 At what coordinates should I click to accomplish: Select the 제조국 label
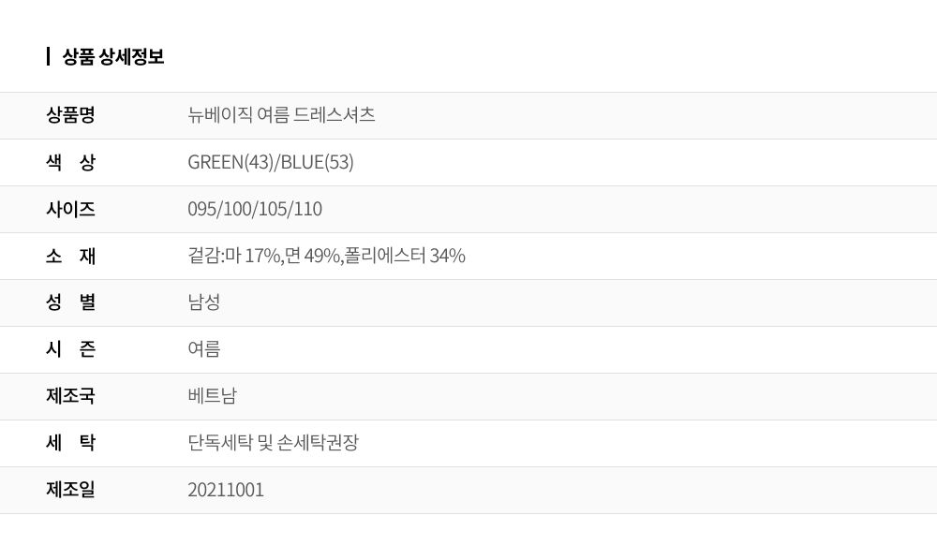point(70,396)
